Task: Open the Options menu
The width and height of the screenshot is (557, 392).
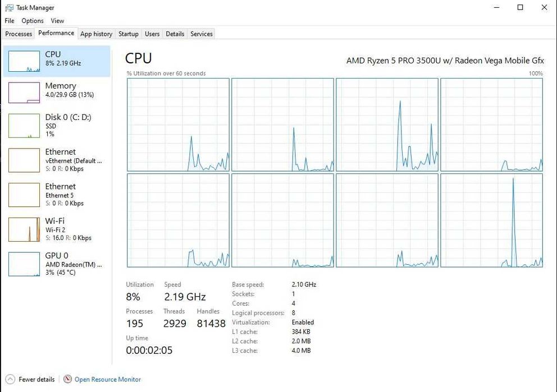Action: [33, 21]
